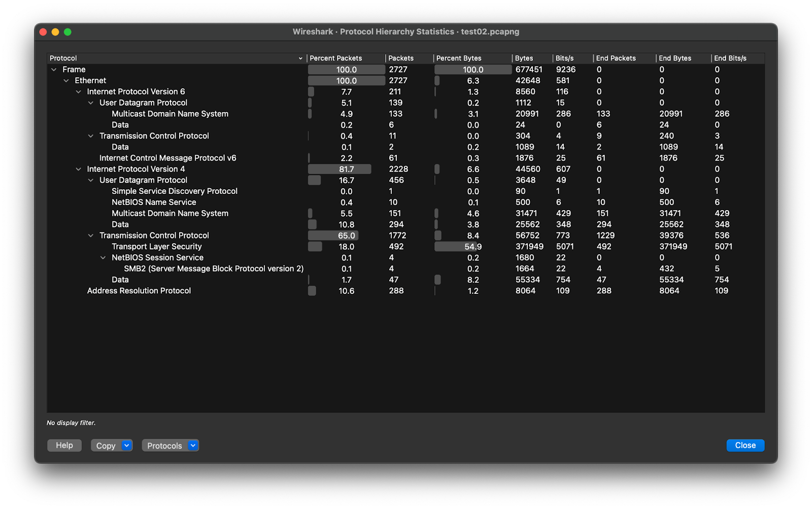Viewport: 812px width, 509px height.
Task: Open the Copy dropdown arrow
Action: pyautogui.click(x=126, y=446)
